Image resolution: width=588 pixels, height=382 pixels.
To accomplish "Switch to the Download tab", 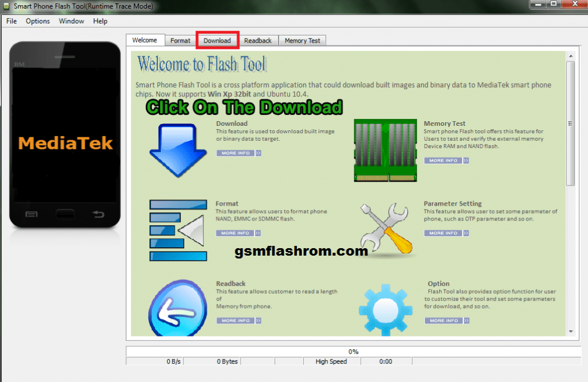I will coord(217,41).
